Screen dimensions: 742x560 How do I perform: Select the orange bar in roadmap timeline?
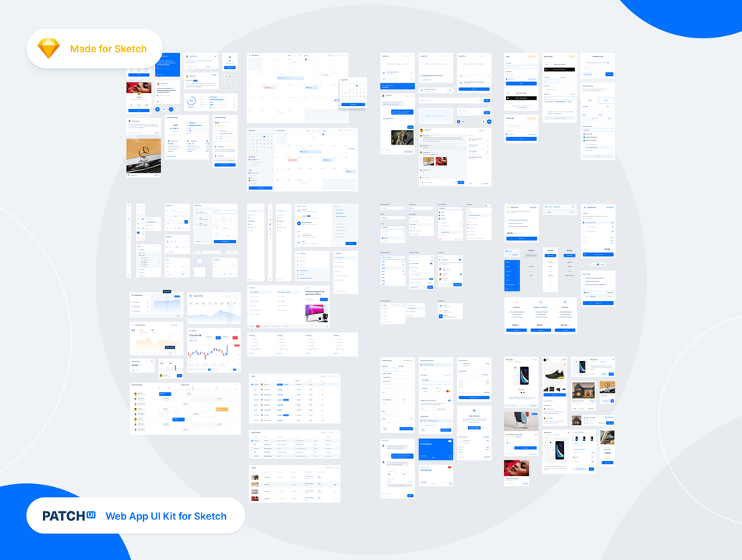222,409
